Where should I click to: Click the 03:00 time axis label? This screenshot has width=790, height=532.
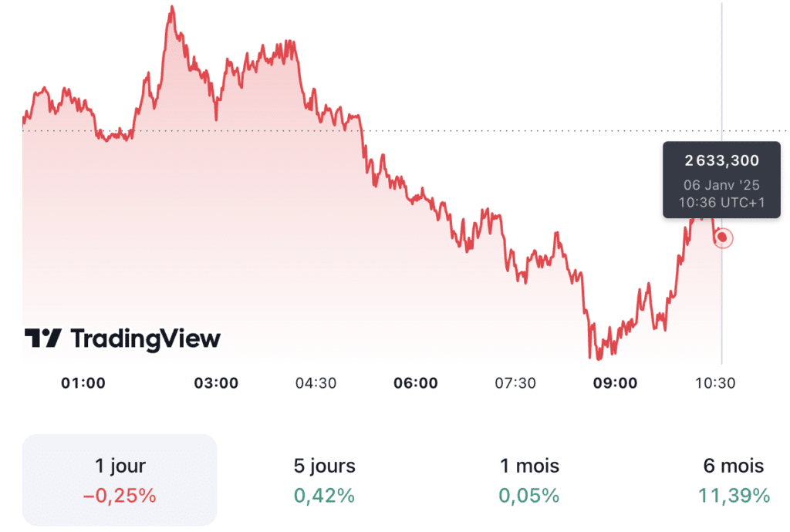(215, 383)
